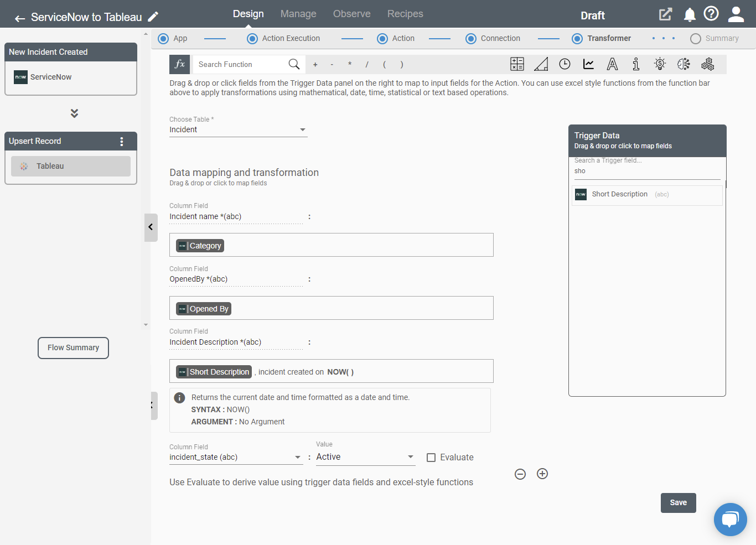Click the NOW( ) function text

(x=340, y=372)
